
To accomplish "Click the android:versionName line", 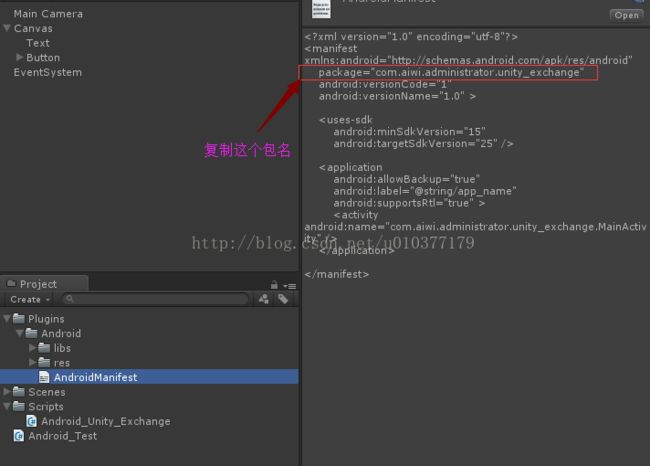I will pyautogui.click(x=397, y=96).
